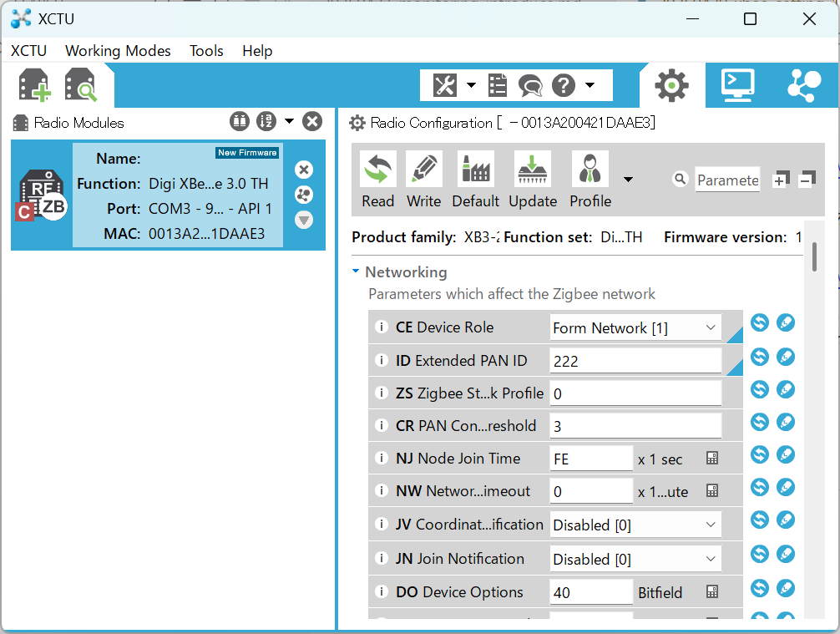Click the Add radio module icon
This screenshot has width=840, height=634.
coord(35,85)
